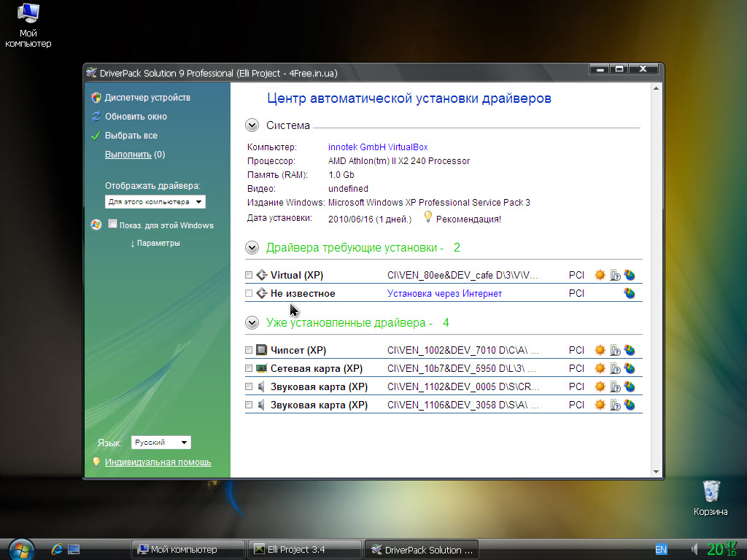Open driver info icon for Сетевая карта (XP)
Viewport: 747px width, 560px height.
[x=615, y=368]
